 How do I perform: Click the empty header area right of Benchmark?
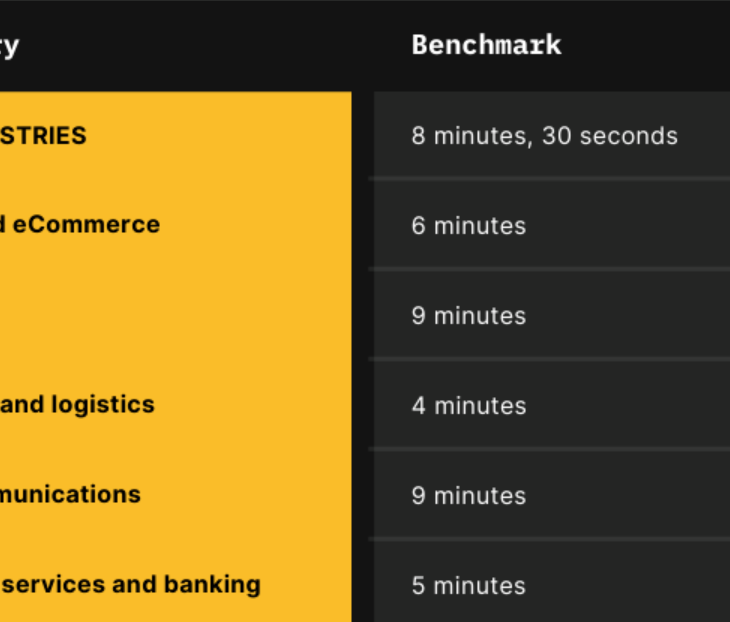[647, 45]
